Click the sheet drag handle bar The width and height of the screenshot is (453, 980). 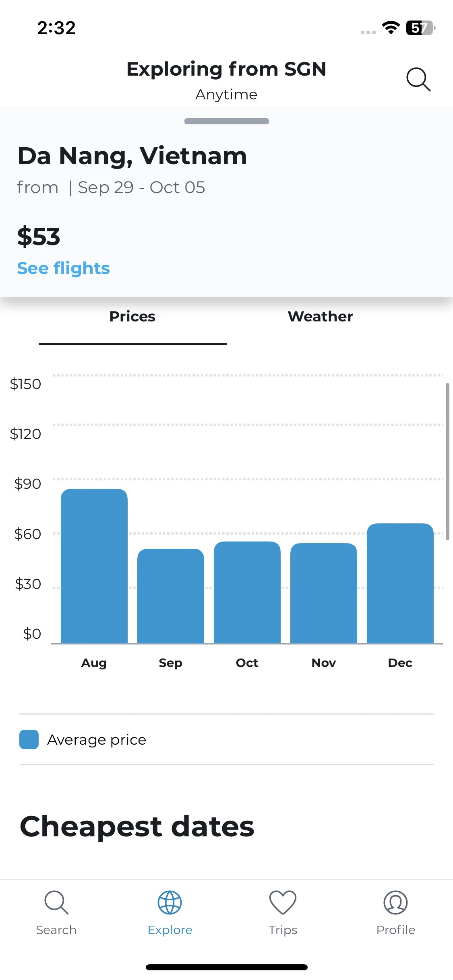(x=227, y=121)
